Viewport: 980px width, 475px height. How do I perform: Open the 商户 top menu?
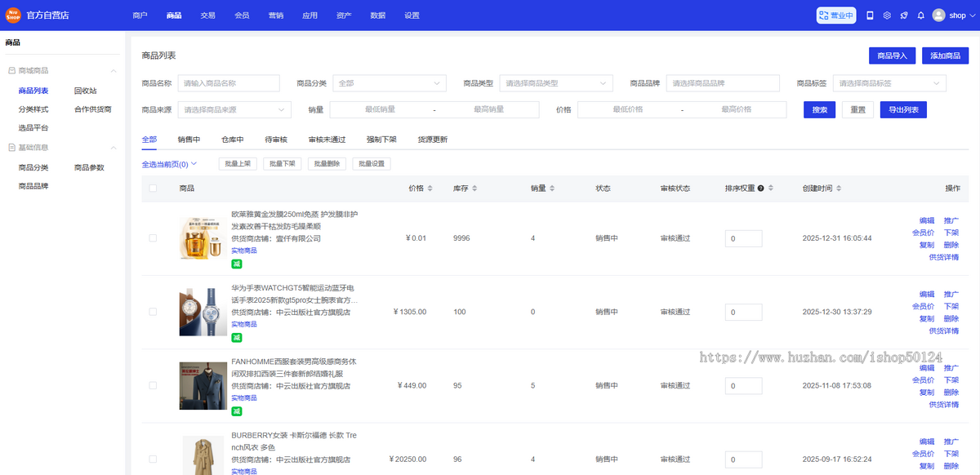coord(140,16)
